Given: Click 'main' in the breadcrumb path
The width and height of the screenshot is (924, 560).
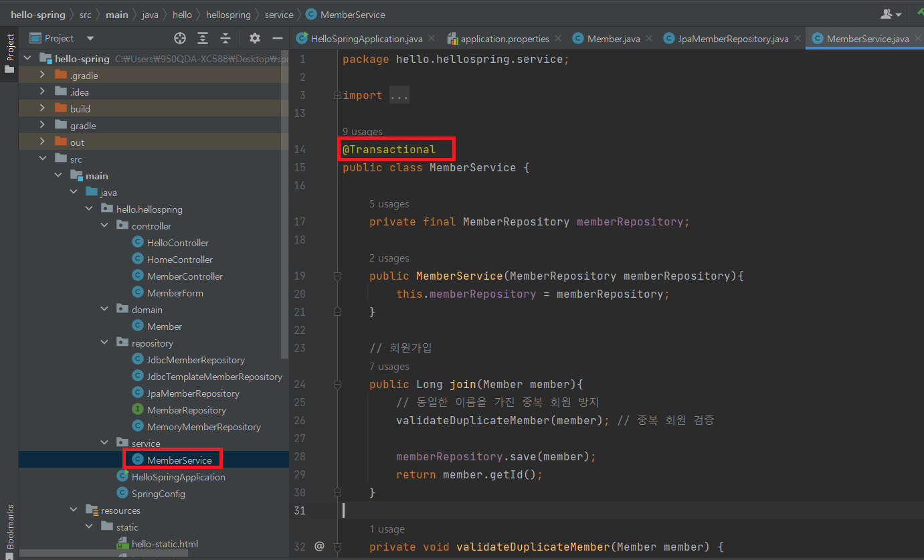Looking at the screenshot, I should pyautogui.click(x=117, y=14).
